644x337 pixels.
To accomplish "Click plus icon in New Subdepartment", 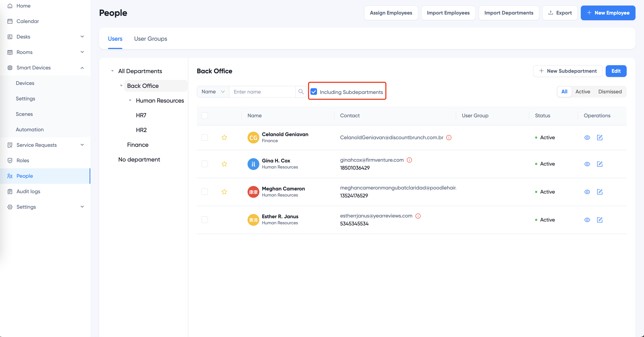I will (x=542, y=71).
